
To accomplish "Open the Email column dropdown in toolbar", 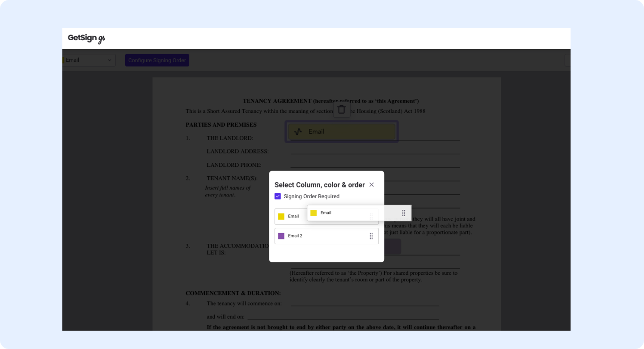I will click(x=89, y=60).
